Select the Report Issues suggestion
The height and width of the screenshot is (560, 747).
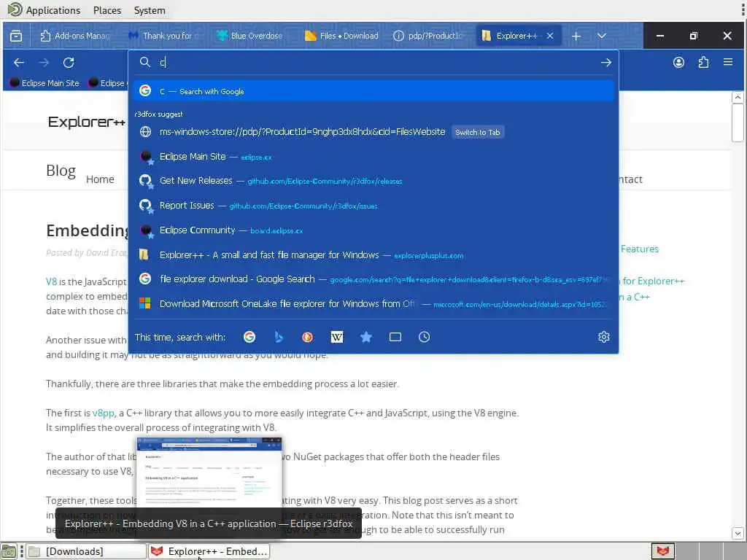point(374,206)
